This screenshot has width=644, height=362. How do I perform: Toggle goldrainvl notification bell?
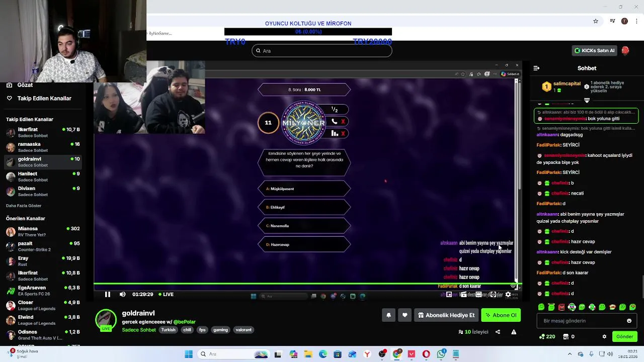(x=388, y=315)
